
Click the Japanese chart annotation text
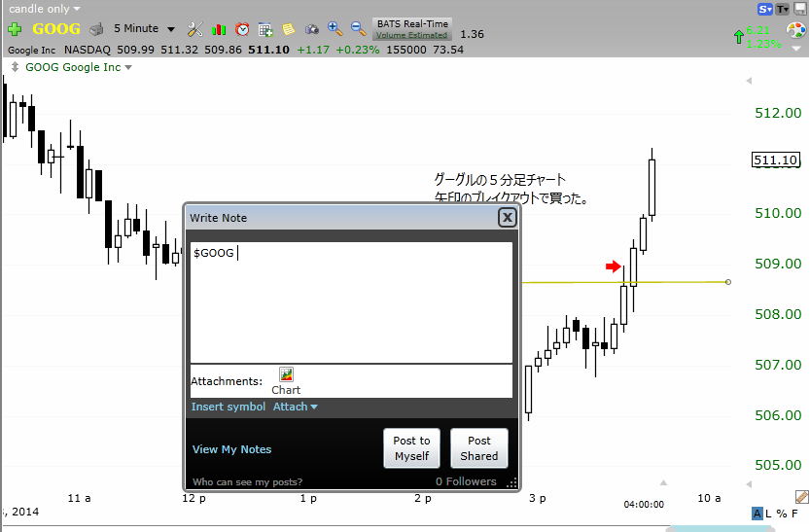click(x=511, y=189)
